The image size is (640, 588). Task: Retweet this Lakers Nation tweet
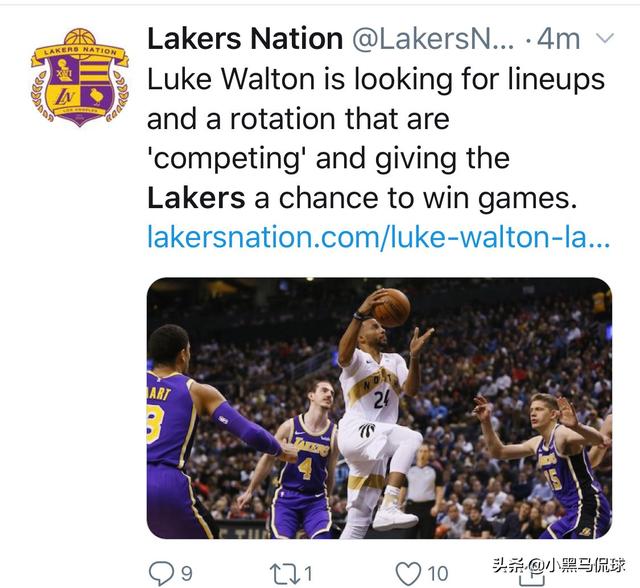click(x=284, y=574)
